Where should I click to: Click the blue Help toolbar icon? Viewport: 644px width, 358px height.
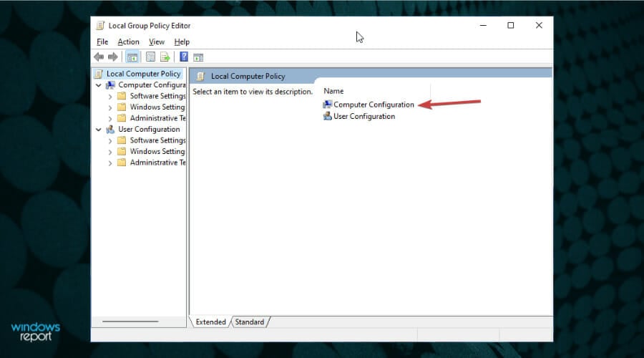pos(184,57)
